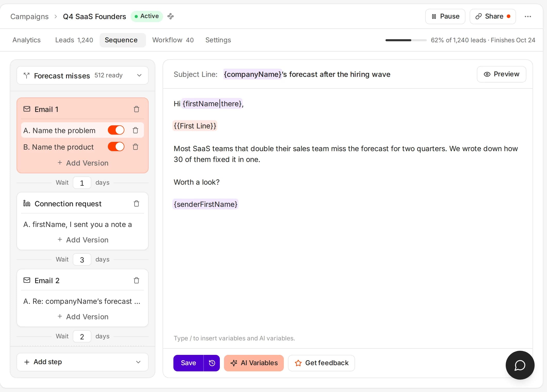Preview the email
This screenshot has height=392, width=547.
(x=501, y=74)
